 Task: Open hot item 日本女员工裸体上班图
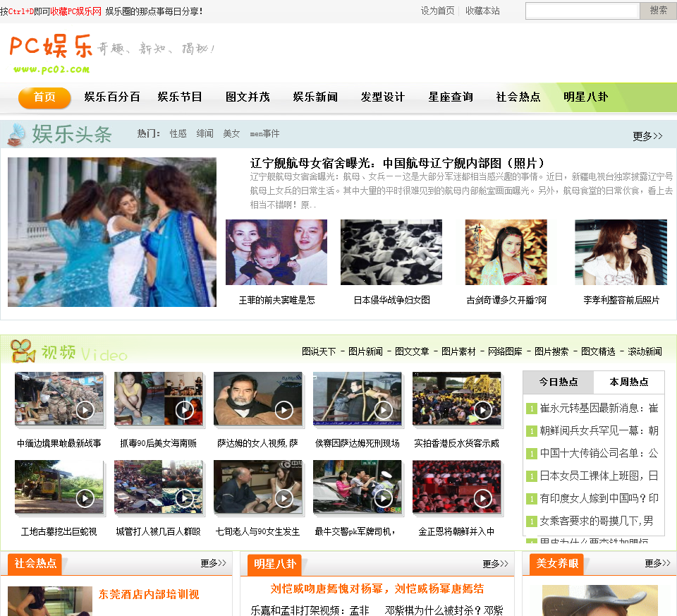(599, 476)
